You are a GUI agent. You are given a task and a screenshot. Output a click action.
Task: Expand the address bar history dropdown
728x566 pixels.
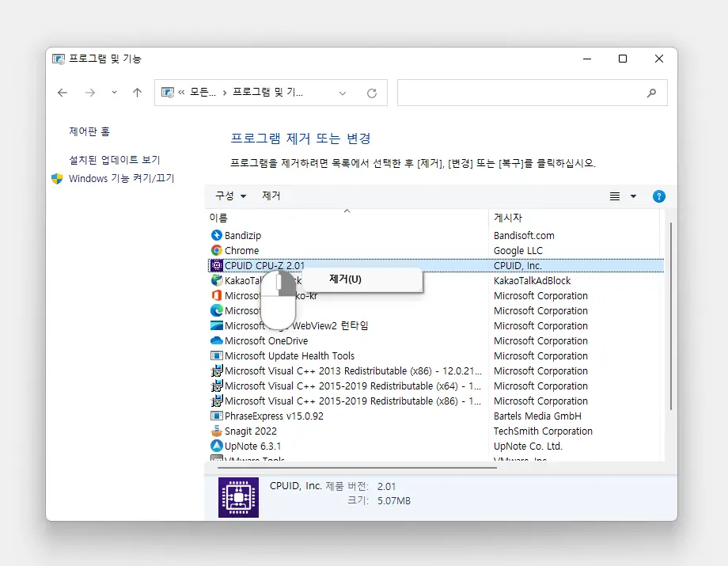343,93
